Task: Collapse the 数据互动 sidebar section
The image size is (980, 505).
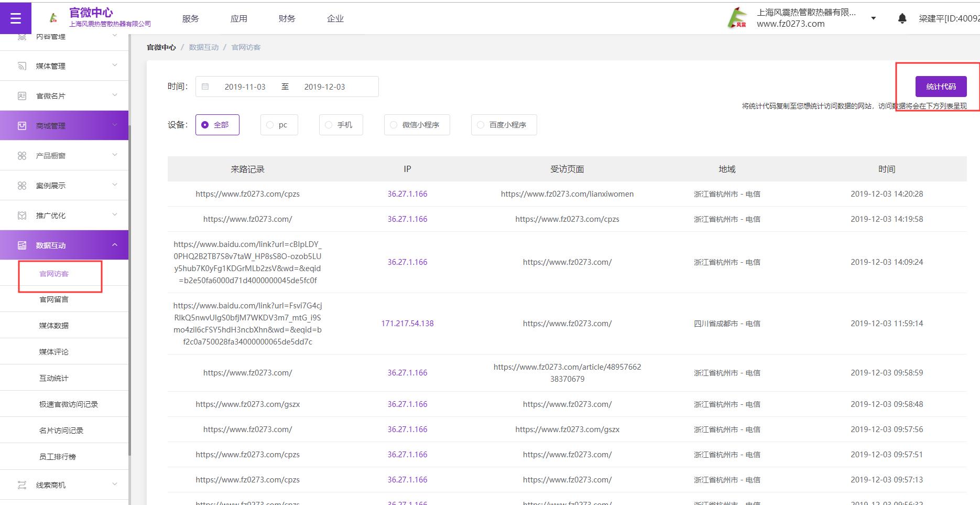Action: coord(115,245)
